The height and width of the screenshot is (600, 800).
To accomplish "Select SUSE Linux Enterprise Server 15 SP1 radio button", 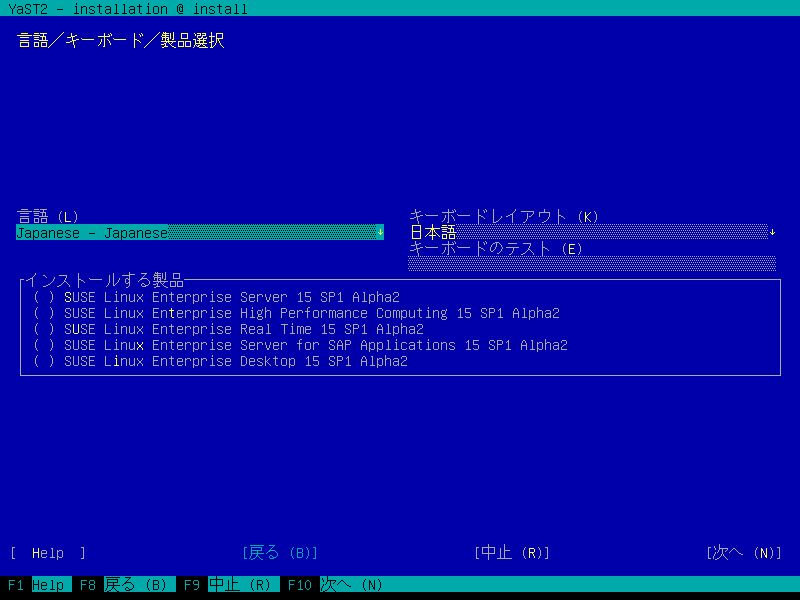I will click(44, 297).
